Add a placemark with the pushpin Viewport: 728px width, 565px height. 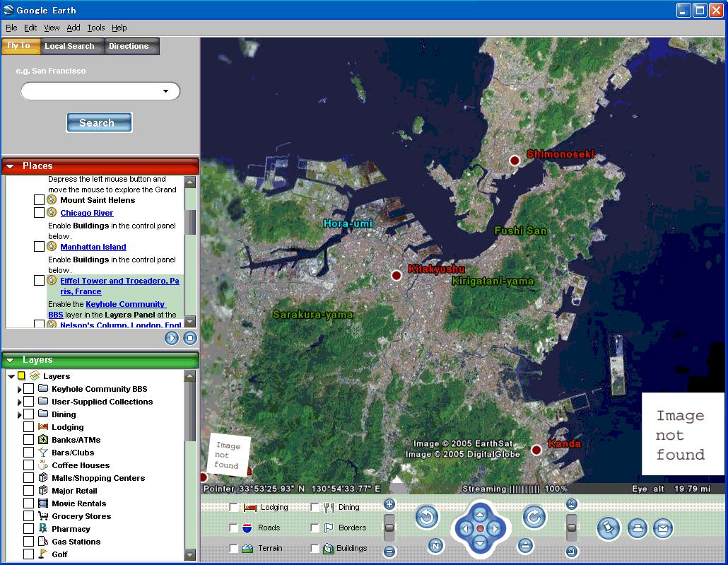(x=609, y=528)
